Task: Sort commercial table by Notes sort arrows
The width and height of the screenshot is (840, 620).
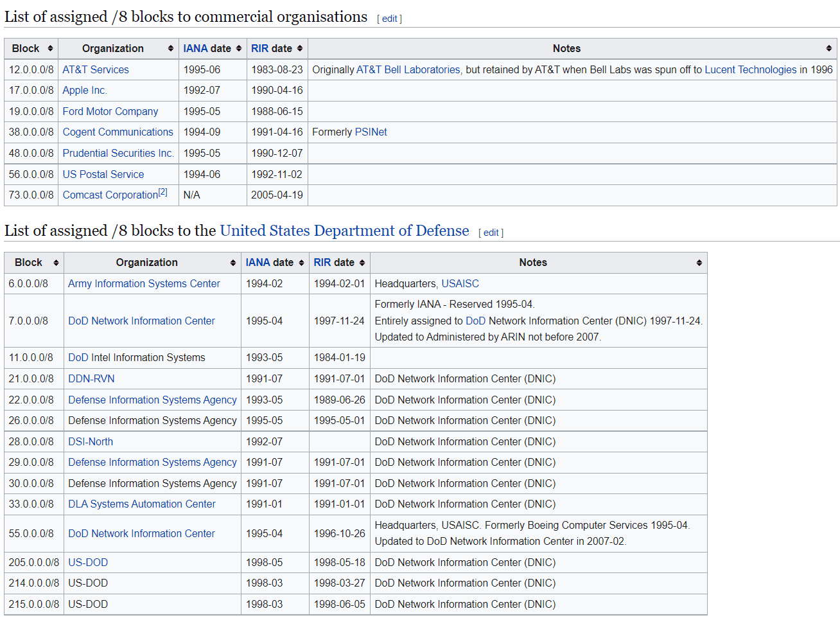Action: pos(829,49)
